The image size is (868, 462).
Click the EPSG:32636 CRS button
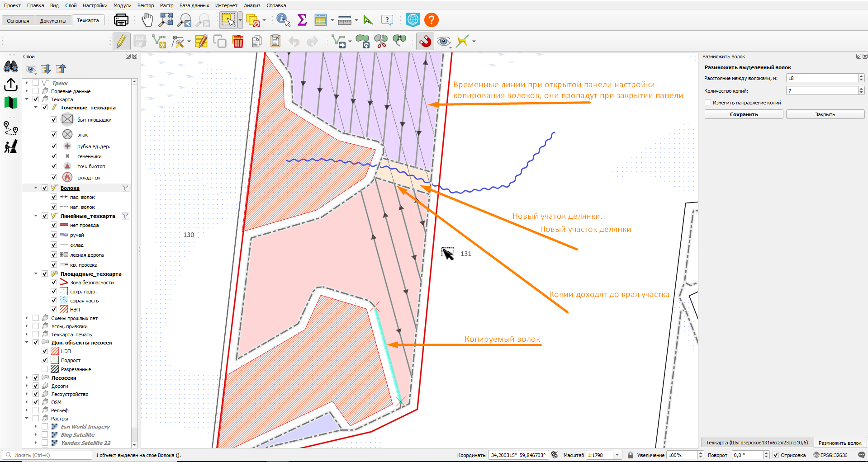point(831,455)
